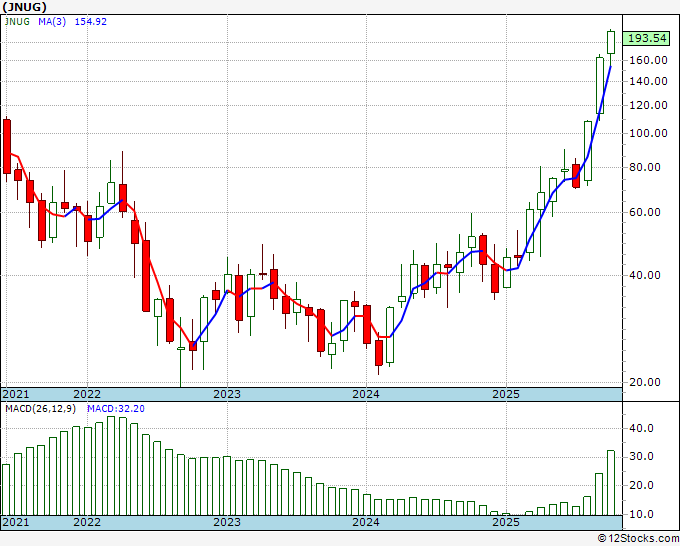Select the 2022 marker on MACD timeline
Image resolution: width=680 pixels, height=546 pixels.
tap(87, 522)
